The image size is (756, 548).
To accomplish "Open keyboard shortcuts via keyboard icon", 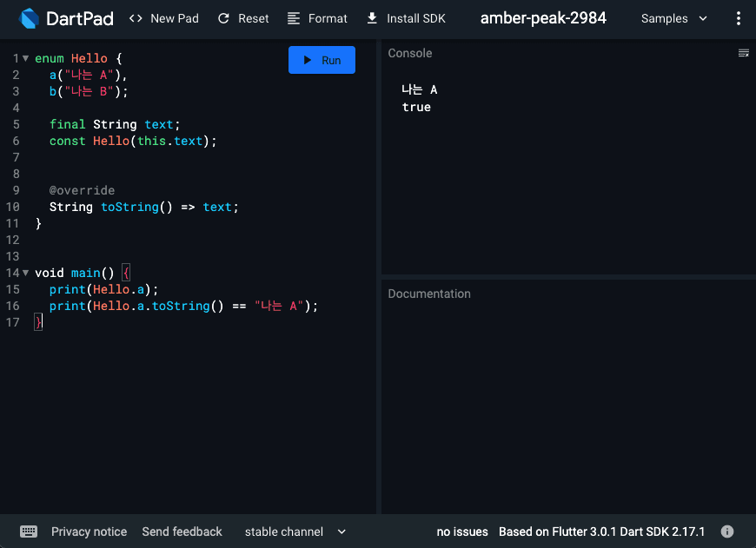I will point(29,531).
